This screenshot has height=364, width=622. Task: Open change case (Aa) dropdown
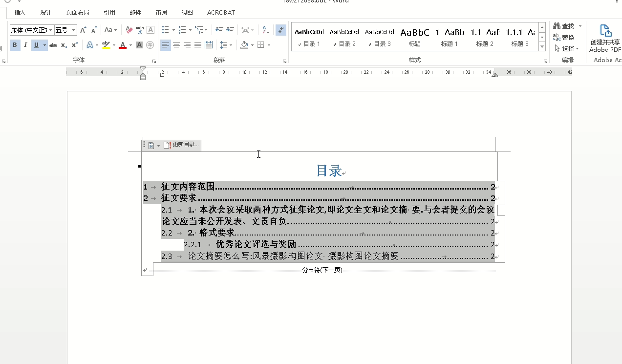click(111, 30)
